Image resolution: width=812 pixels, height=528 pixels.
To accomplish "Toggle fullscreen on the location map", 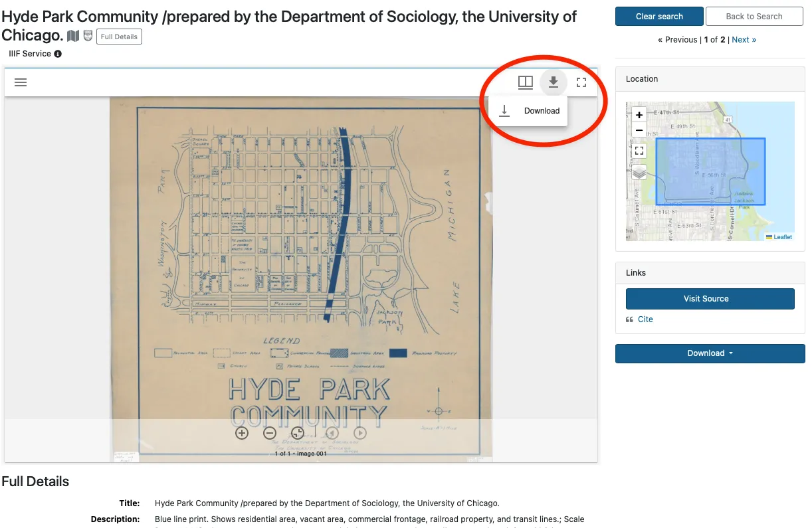I will click(639, 151).
